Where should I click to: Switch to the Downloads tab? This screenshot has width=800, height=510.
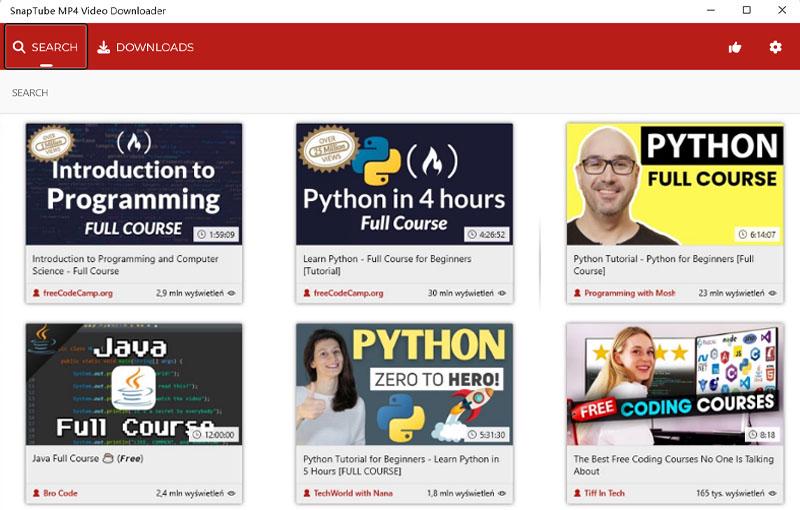145,47
